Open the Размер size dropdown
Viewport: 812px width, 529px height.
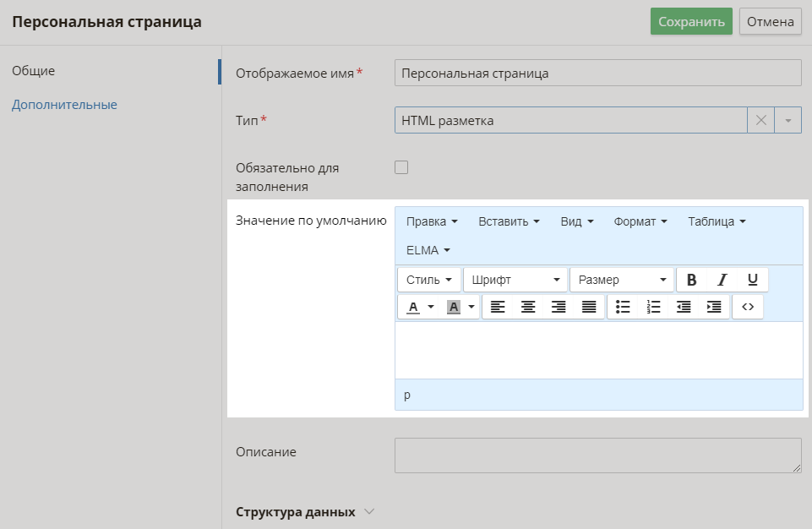(x=622, y=280)
